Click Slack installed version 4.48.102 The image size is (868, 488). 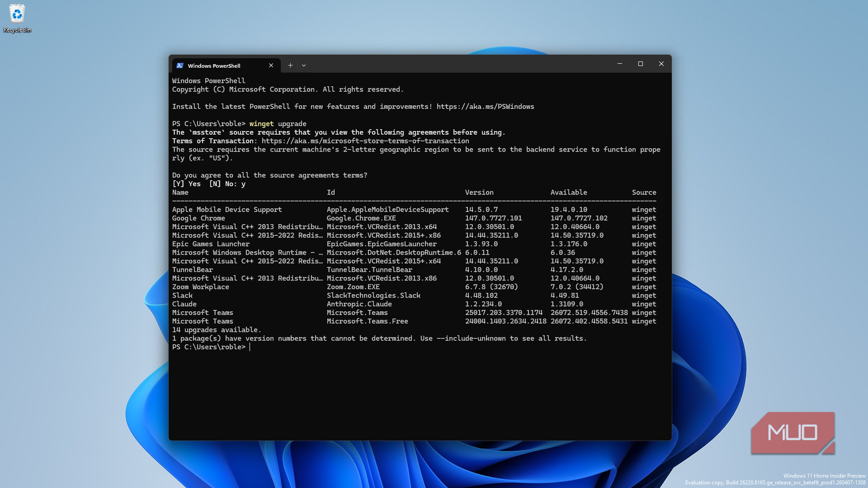(x=481, y=296)
